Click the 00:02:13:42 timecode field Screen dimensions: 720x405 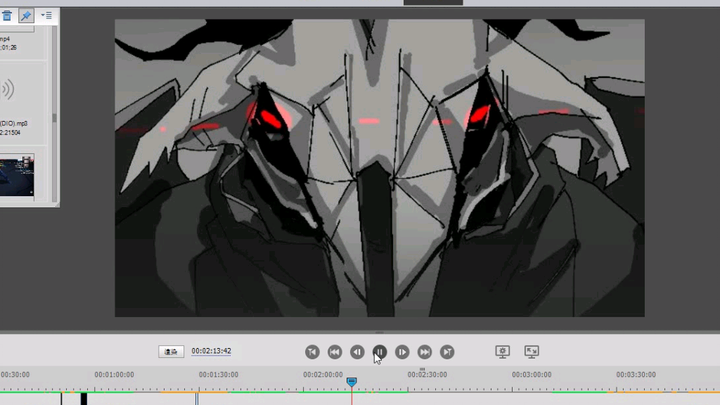[x=211, y=351]
